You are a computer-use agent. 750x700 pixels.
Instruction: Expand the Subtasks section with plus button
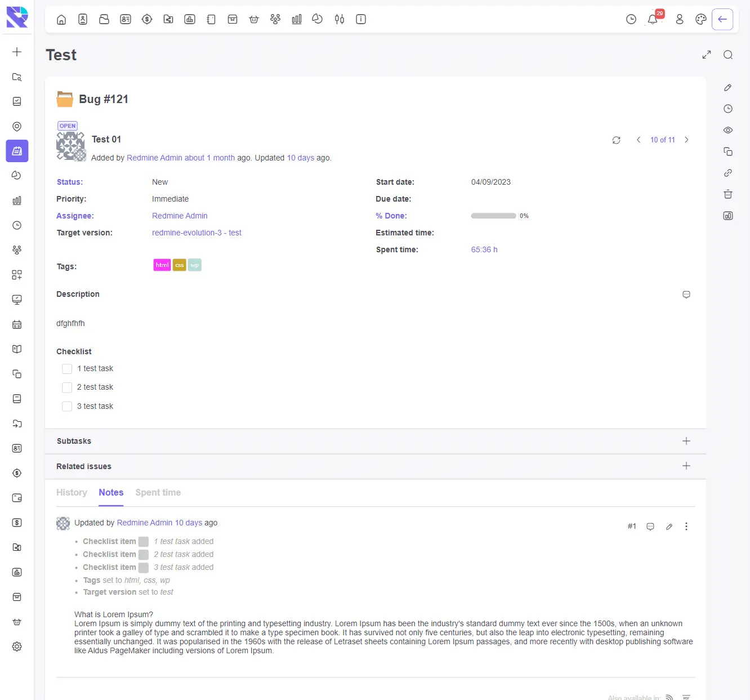pos(686,442)
